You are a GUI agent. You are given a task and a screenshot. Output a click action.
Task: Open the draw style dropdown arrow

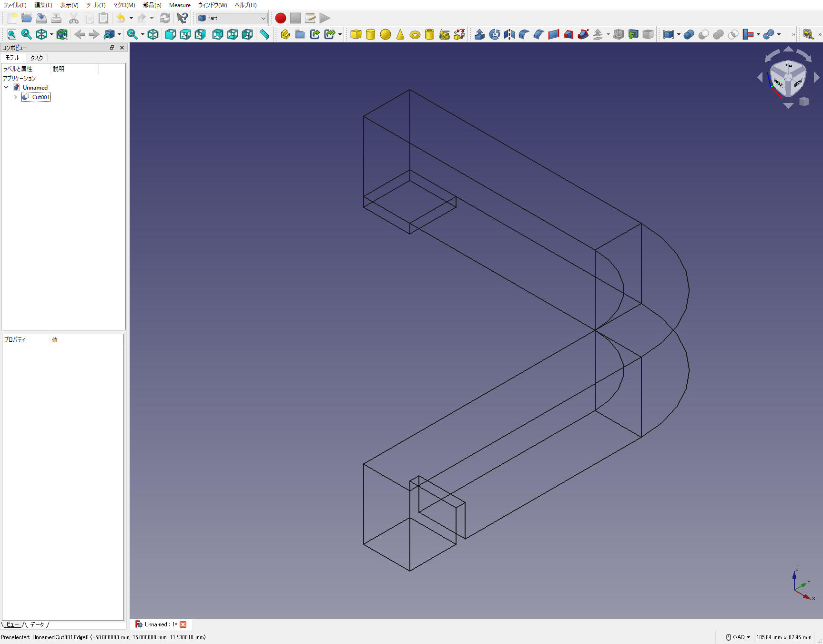[51, 34]
